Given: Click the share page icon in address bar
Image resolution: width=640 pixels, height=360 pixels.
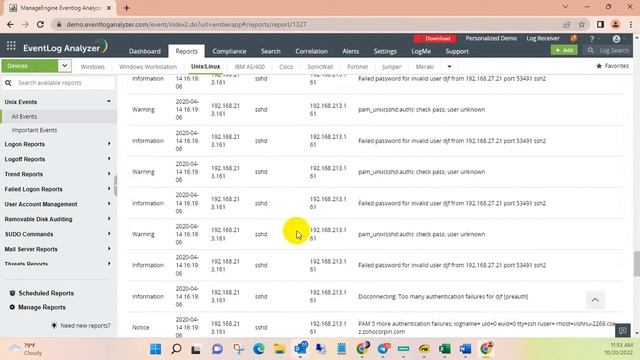Looking at the screenshot, I should coord(567,24).
